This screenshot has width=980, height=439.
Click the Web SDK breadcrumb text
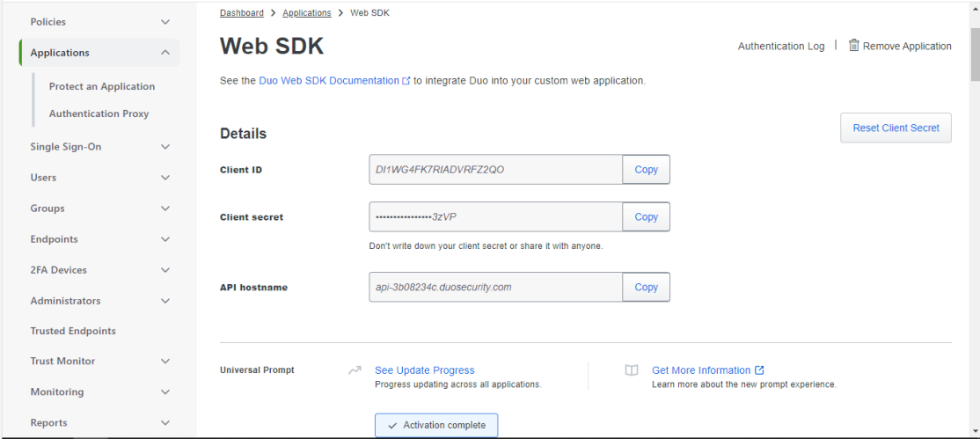pyautogui.click(x=370, y=12)
